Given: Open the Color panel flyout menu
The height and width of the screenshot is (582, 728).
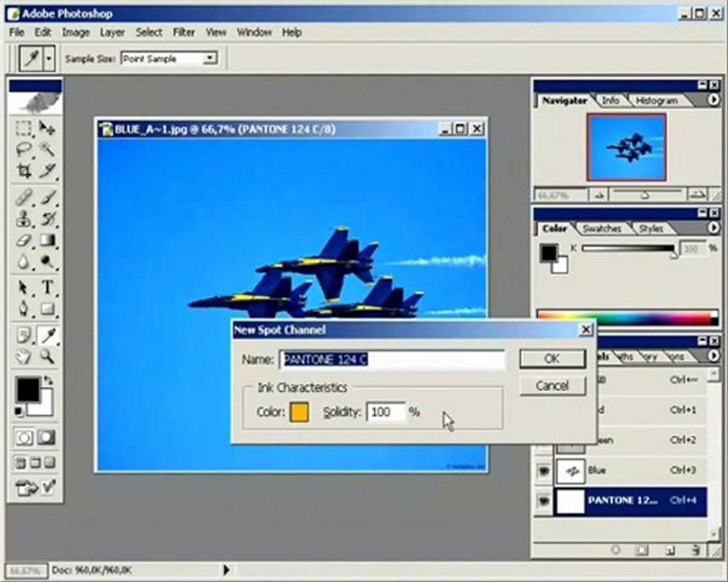Looking at the screenshot, I should [713, 228].
